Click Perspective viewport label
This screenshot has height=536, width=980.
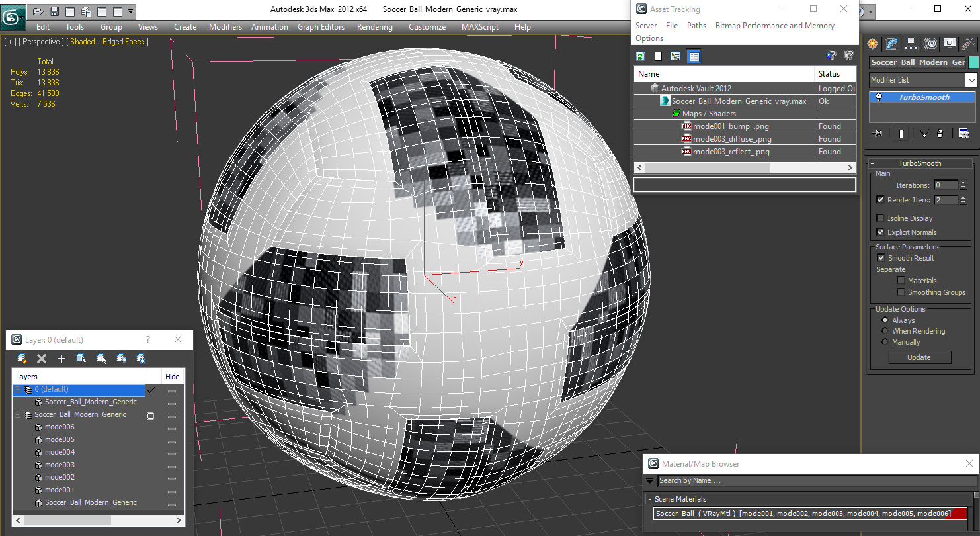42,42
